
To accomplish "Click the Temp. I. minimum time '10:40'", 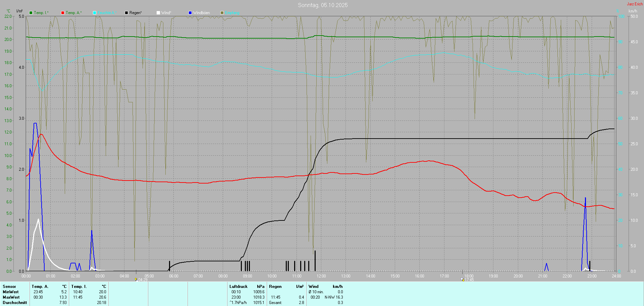I will [x=78, y=292].
